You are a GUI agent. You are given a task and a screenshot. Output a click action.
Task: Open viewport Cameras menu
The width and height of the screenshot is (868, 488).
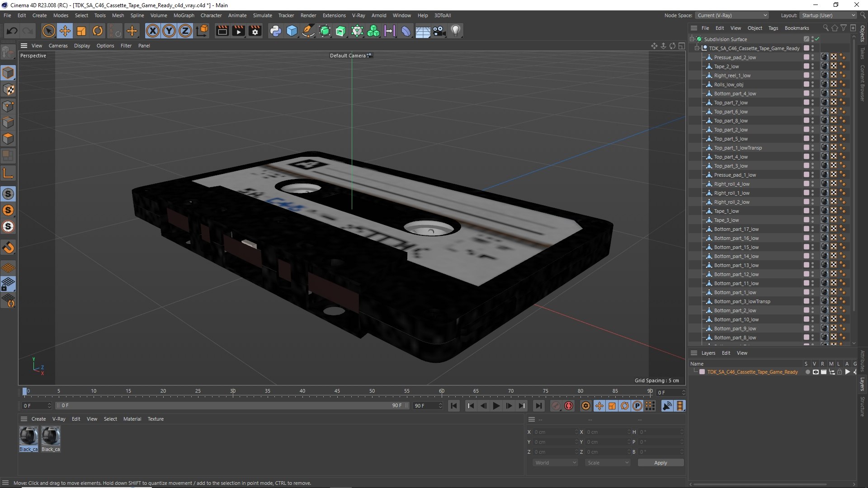pos(58,46)
